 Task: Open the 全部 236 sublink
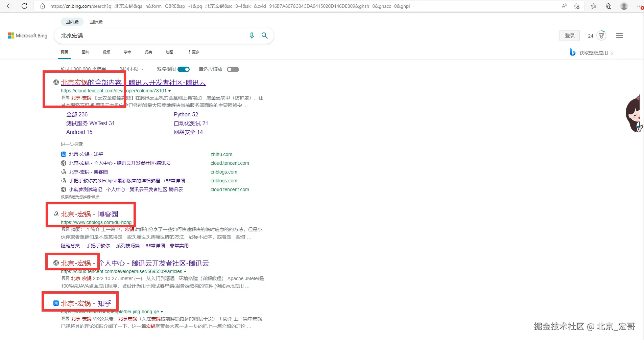77,114
